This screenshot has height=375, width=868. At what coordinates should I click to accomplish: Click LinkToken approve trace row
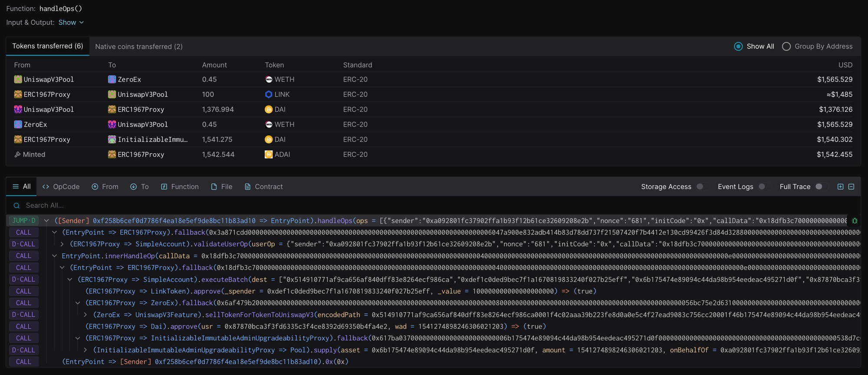click(341, 291)
